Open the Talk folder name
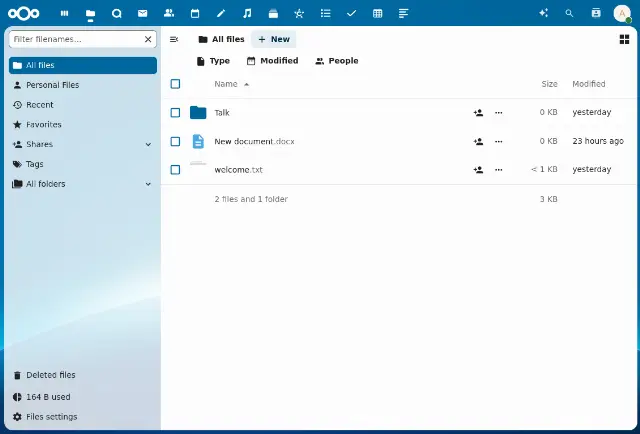The height and width of the screenshot is (434, 640). pyautogui.click(x=222, y=113)
